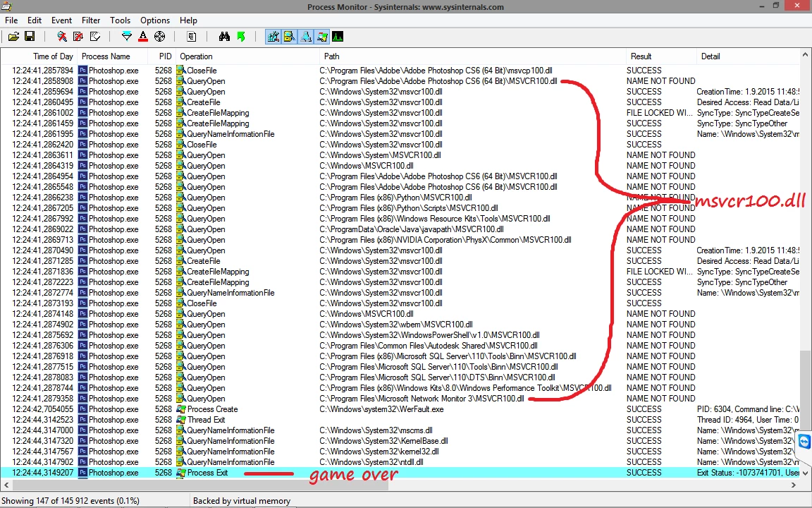
Task: Toggle Show Registry Activity icon
Action: pos(273,36)
